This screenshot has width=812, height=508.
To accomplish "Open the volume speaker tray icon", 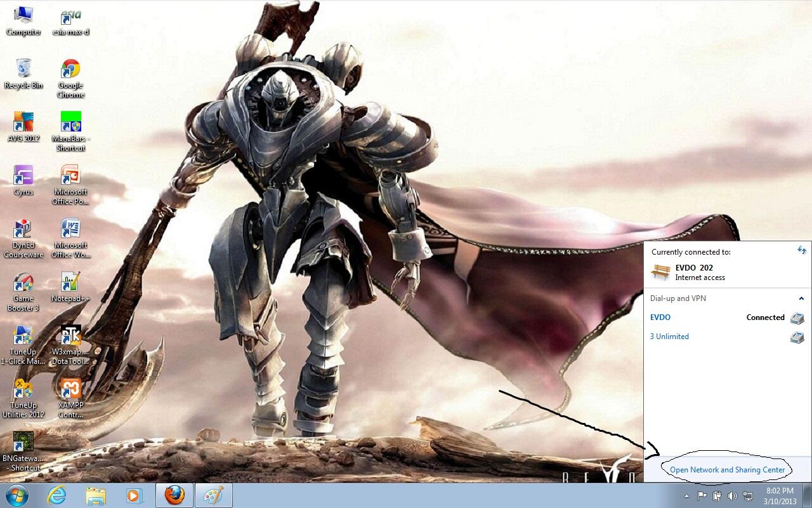I will pyautogui.click(x=733, y=495).
